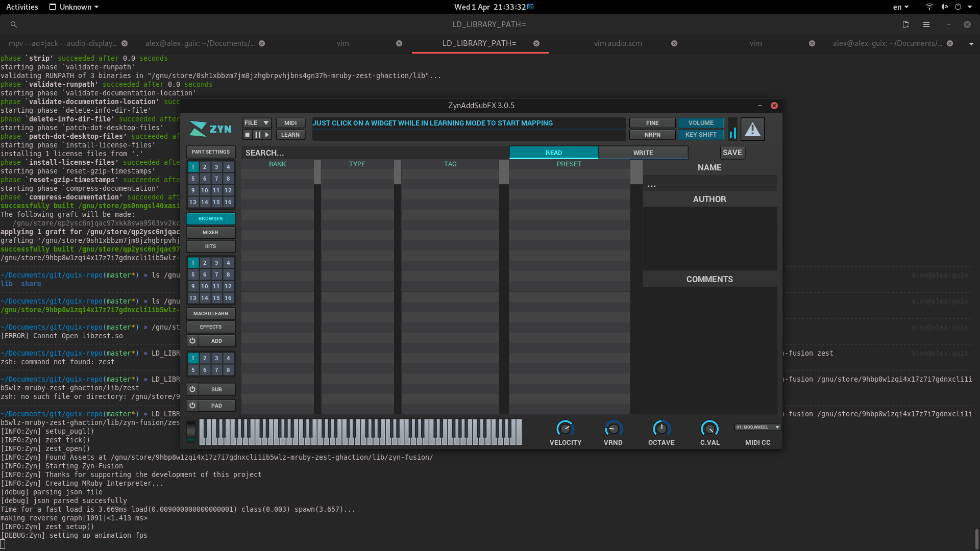Click the SEARCH... input field
The image size is (980, 551).
375,153
